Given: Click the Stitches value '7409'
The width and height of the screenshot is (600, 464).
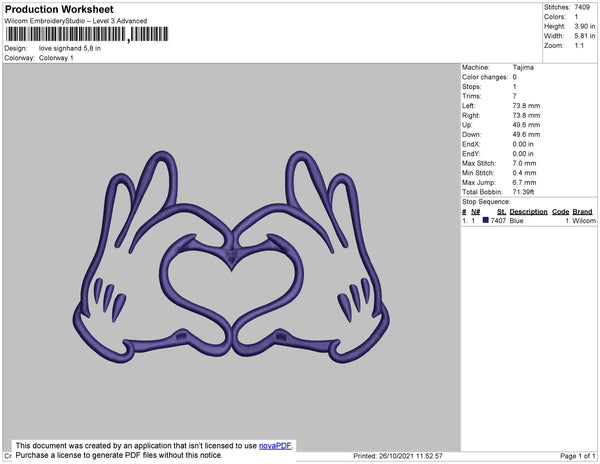Looking at the screenshot, I should coord(582,7).
